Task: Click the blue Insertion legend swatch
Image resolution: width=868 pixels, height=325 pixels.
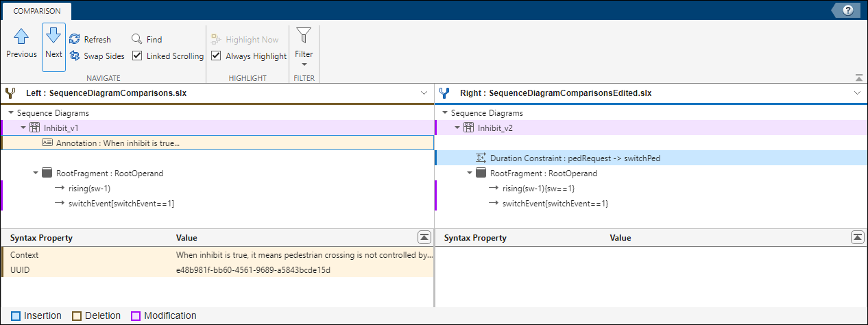Action: [15, 316]
